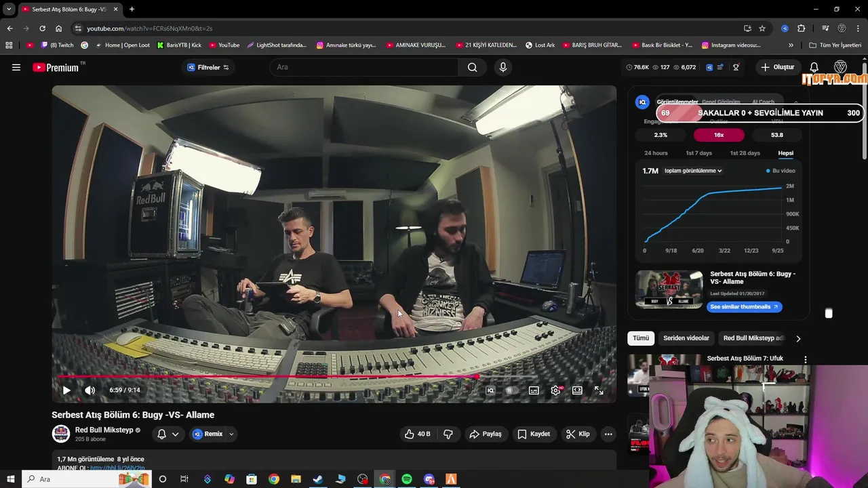
Task: Click the Ara search input field
Action: [364, 67]
